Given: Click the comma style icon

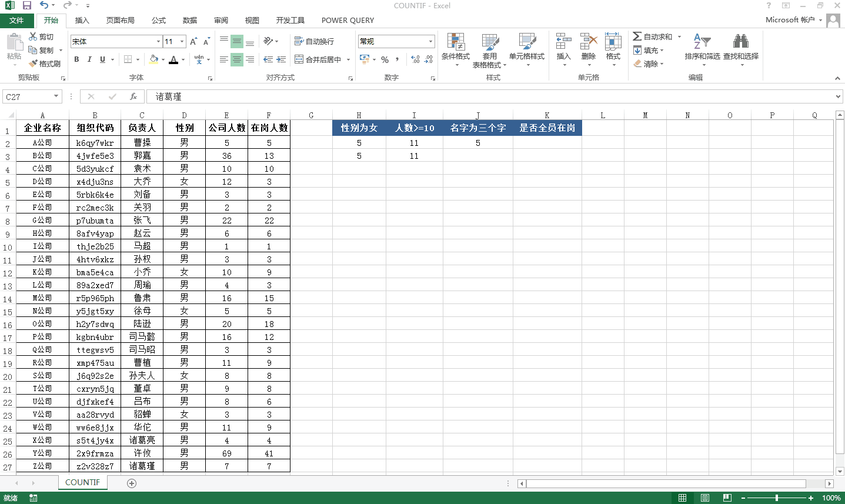Looking at the screenshot, I should (398, 59).
